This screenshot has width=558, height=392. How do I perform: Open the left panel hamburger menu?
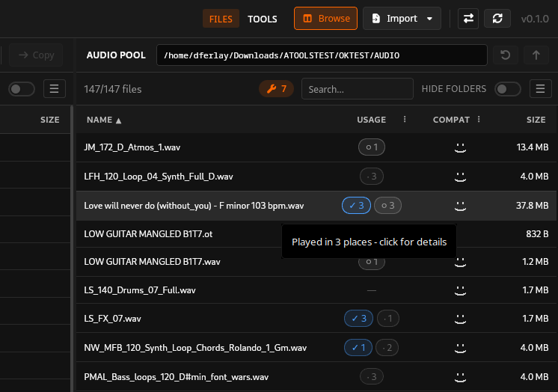tap(54, 89)
